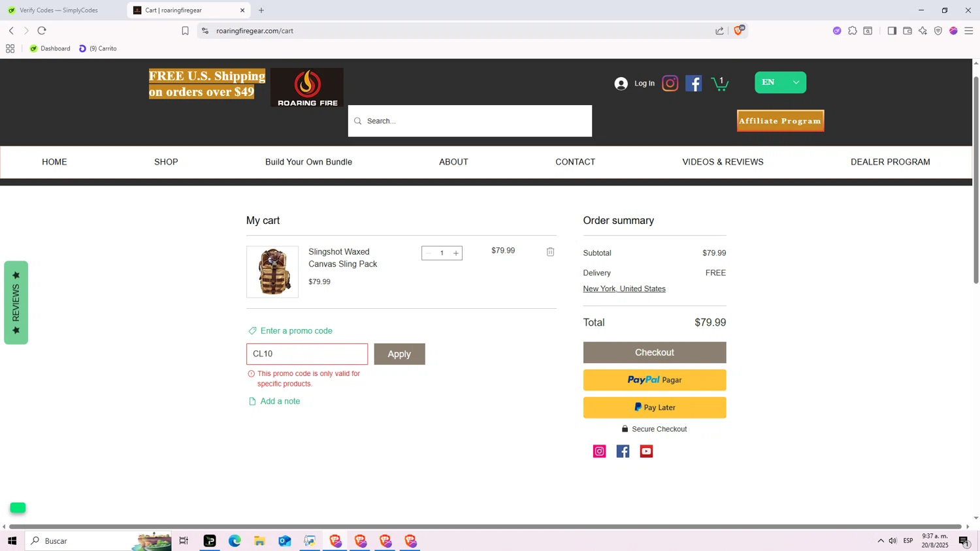Click Log In text link
The height and width of the screenshot is (551, 980).
pos(644,84)
